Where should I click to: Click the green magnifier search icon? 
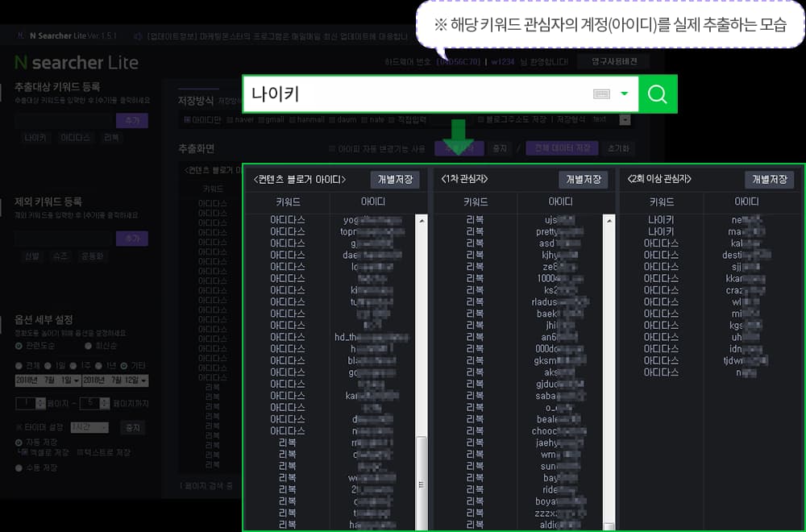coord(658,94)
